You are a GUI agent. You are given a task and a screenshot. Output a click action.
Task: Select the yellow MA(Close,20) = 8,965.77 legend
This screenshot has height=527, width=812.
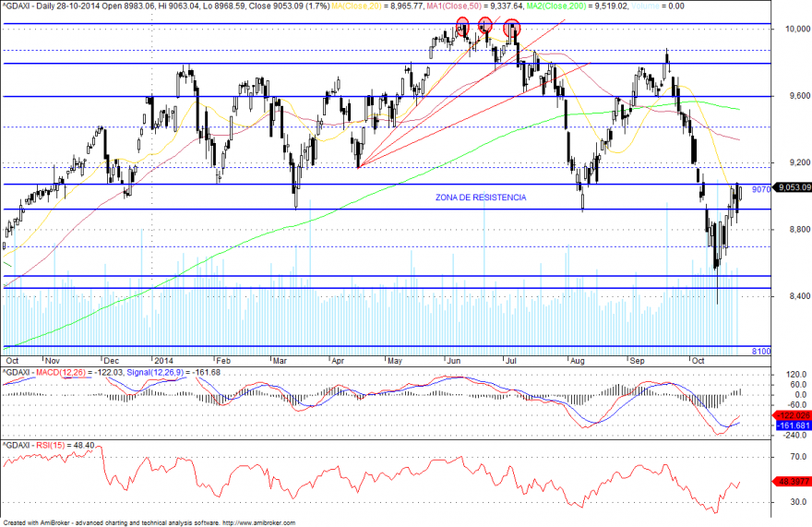click(x=377, y=6)
